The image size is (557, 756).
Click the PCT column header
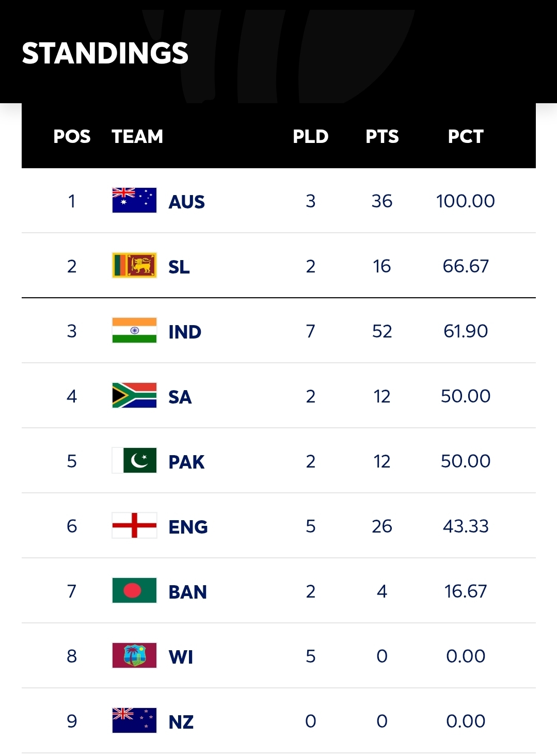coord(466,136)
